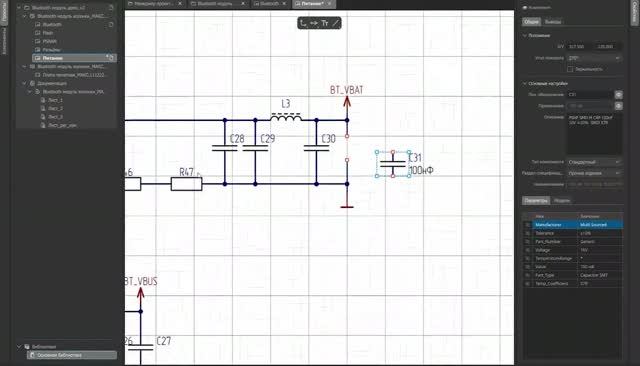Select the Tr text tool in canvas toolbar
This screenshot has height=366, width=640.
(x=324, y=23)
